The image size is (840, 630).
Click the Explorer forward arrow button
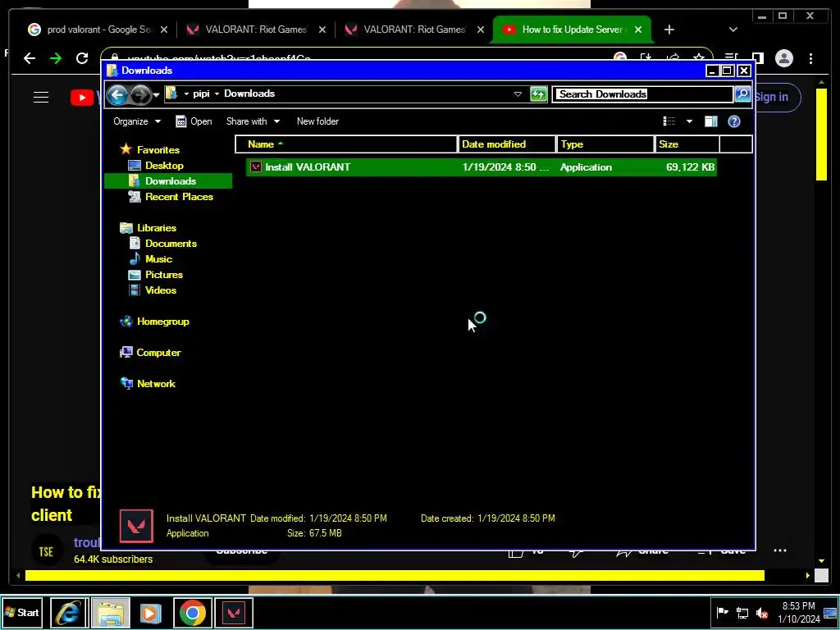pos(140,95)
